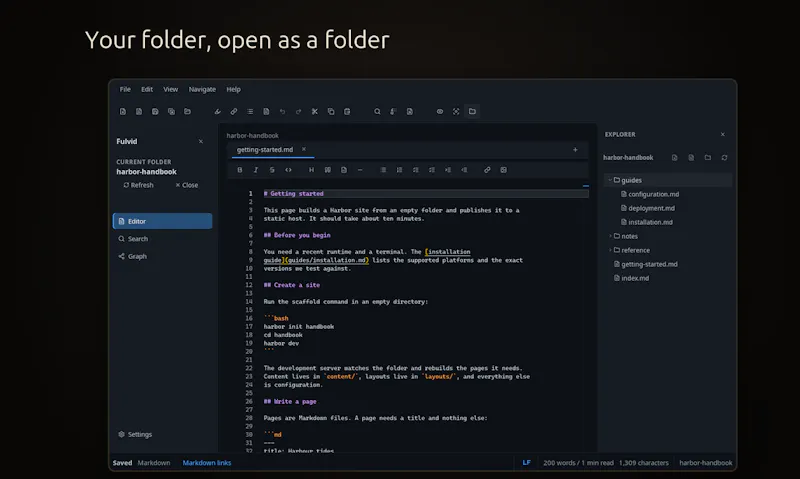Apply strikethrough with the S icon
The image size is (800, 479).
(x=272, y=170)
